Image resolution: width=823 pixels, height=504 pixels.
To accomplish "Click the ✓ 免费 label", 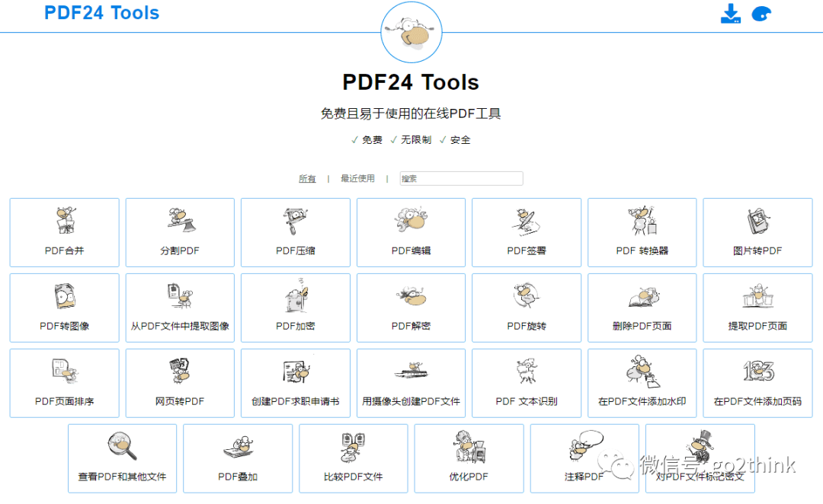I will [x=367, y=140].
